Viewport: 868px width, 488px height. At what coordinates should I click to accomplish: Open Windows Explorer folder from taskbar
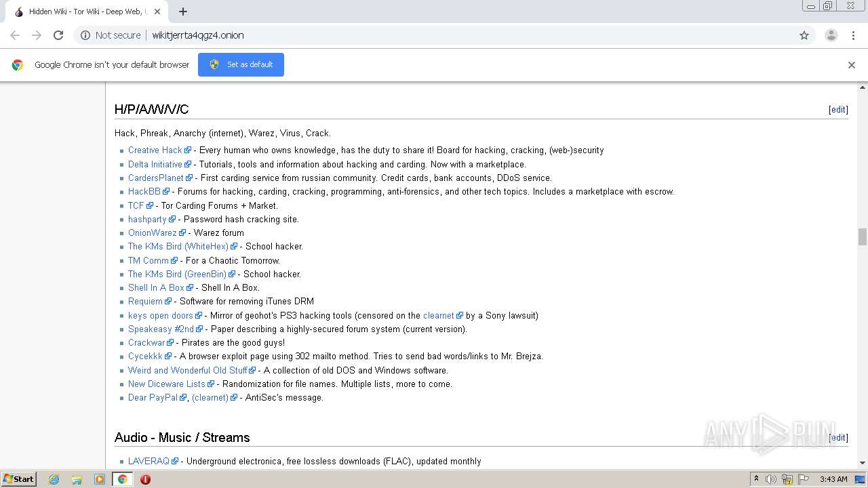click(77, 479)
